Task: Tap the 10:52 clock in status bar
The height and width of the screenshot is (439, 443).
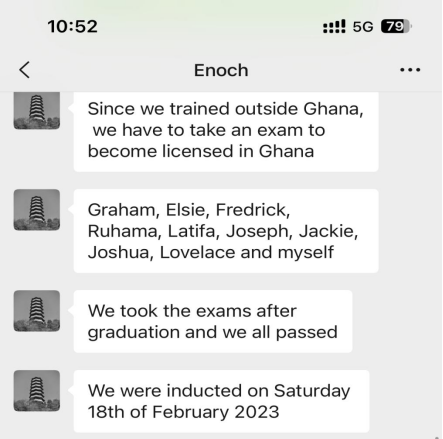Action: pos(72,26)
